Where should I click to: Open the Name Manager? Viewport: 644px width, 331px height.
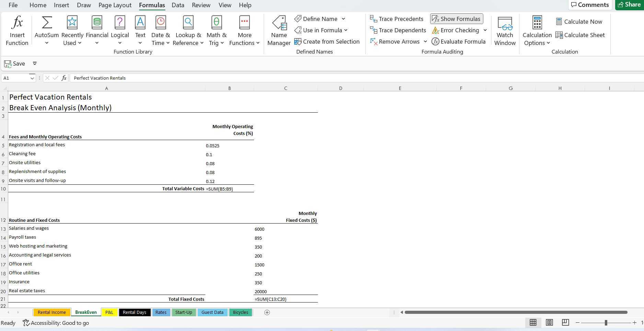coord(279,31)
